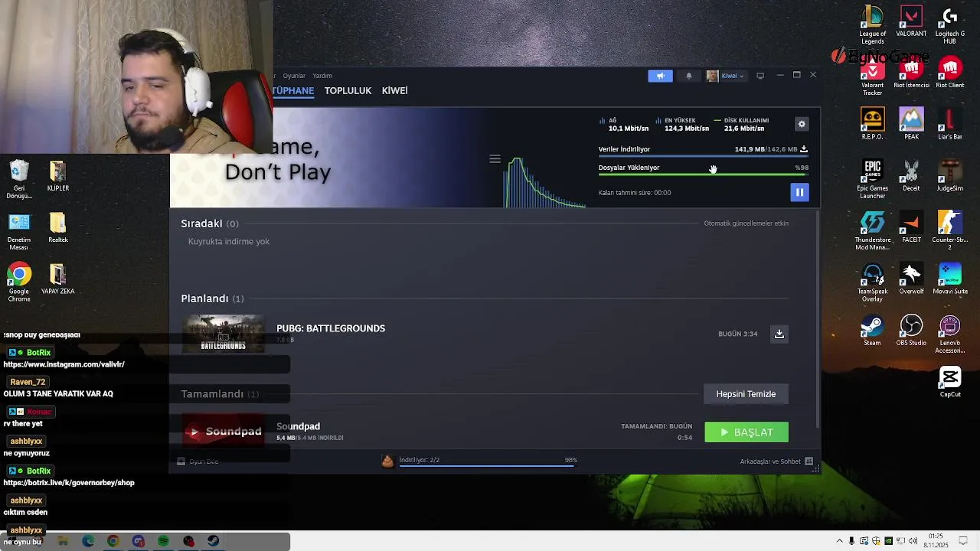Click Oyun Ekle at bottom left

point(198,461)
